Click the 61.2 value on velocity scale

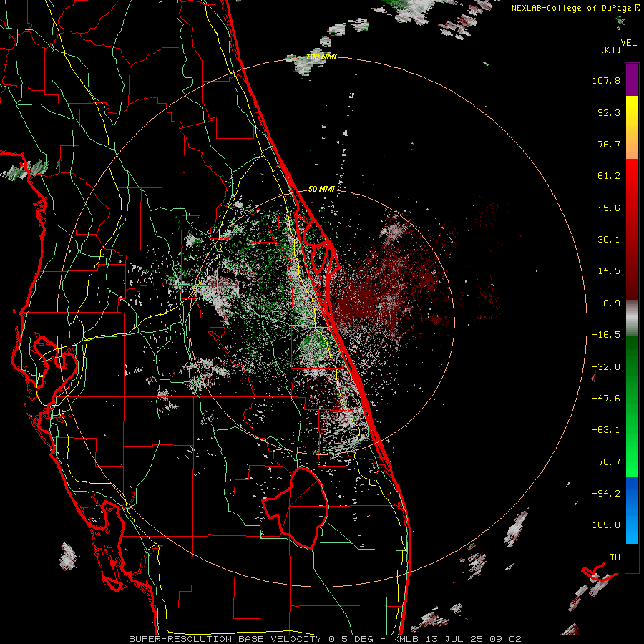point(609,176)
